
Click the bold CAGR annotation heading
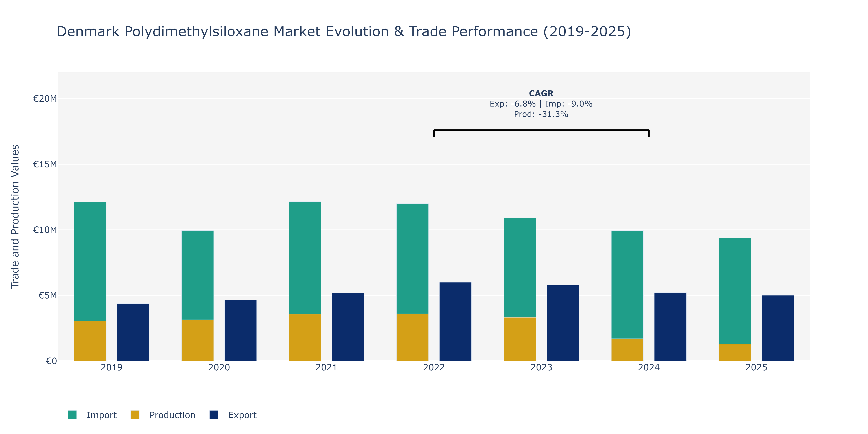point(541,93)
